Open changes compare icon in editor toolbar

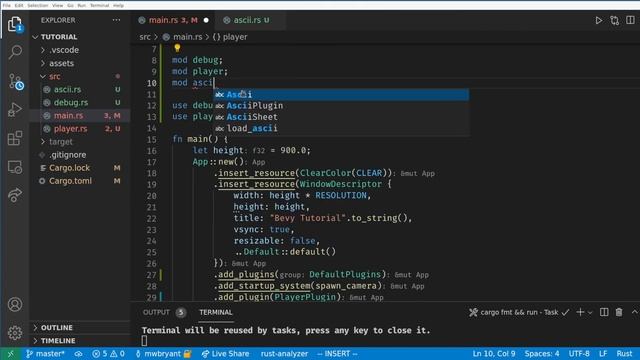(x=614, y=20)
